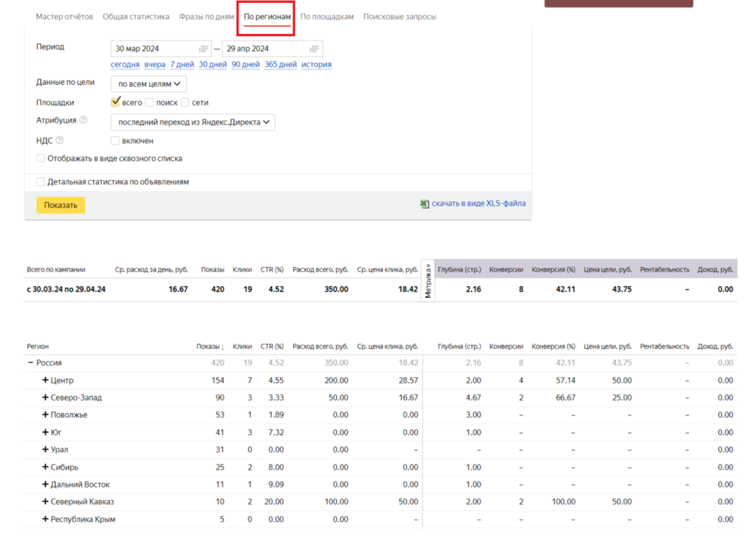Image resolution: width=756 pixels, height=537 pixels.
Task: Select the 30 дней period link
Action: tap(213, 65)
